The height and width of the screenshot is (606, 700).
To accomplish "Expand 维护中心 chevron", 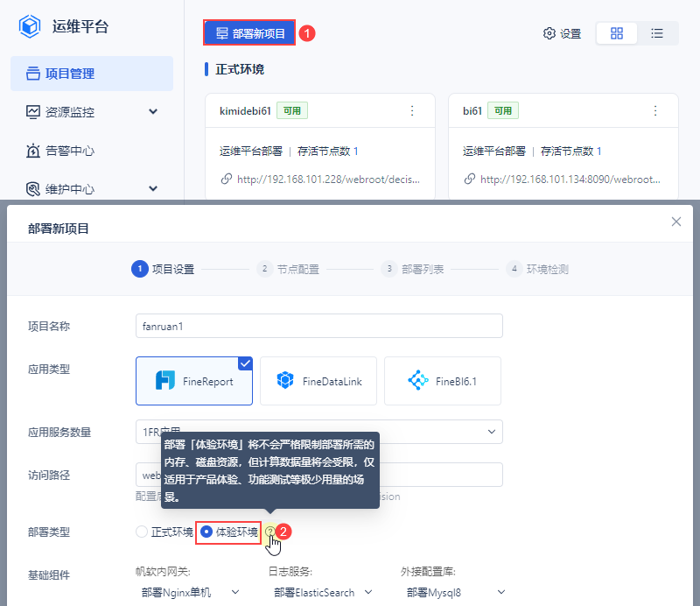I will (153, 188).
